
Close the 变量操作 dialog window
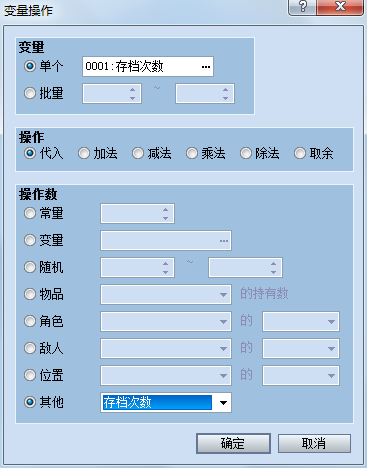pos(340,7)
